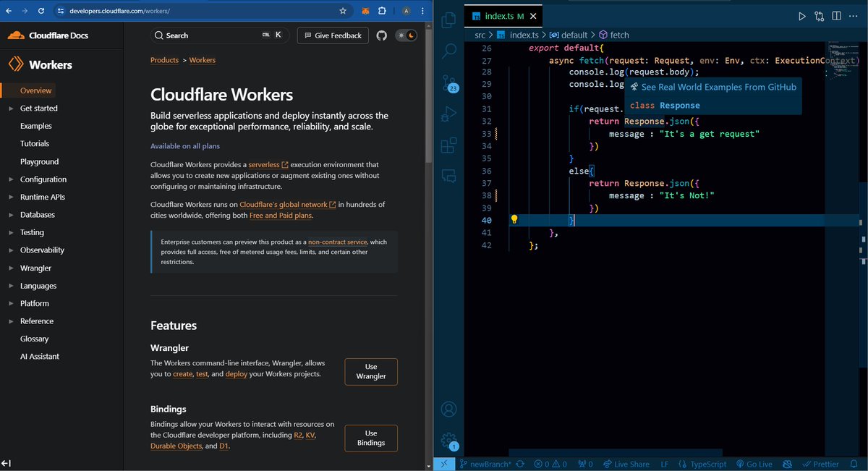
Task: Click the Use Wrangler button
Action: point(371,371)
